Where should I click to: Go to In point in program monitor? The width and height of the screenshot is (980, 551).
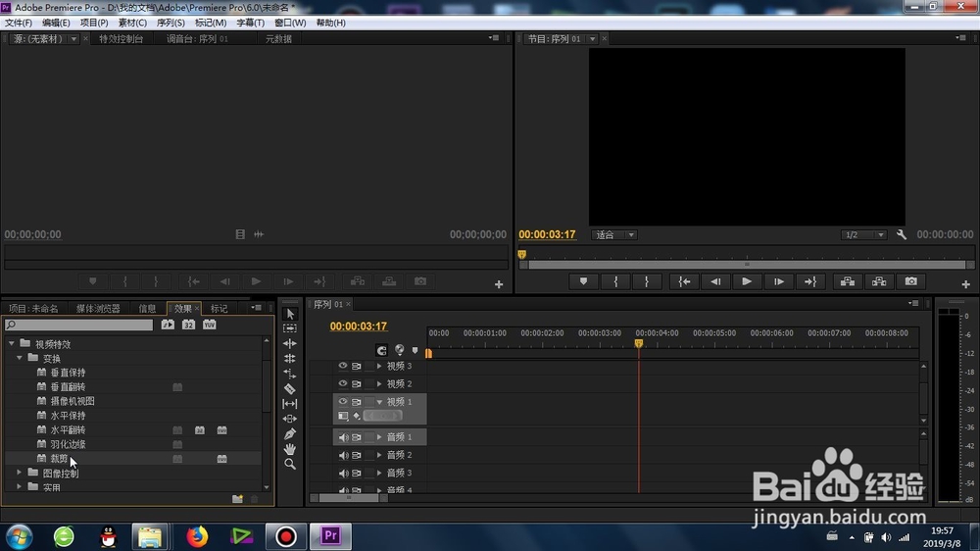point(684,281)
